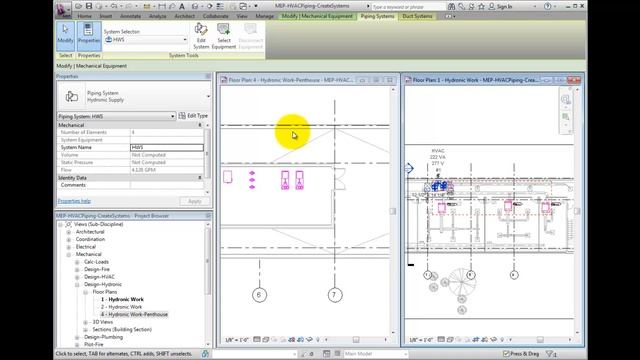The width and height of the screenshot is (640, 360).
Task: Switch to the Piping Systems tab
Action: click(x=378, y=16)
